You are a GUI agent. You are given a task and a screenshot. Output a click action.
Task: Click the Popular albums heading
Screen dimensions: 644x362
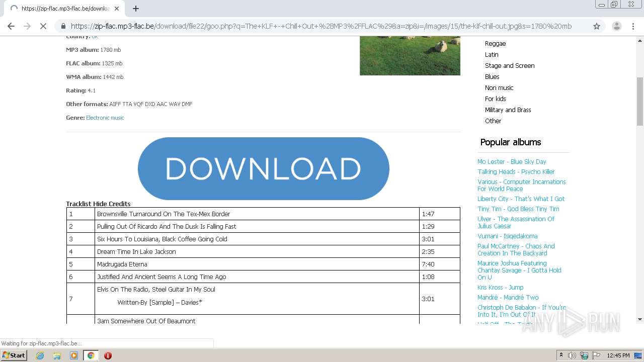point(511,142)
